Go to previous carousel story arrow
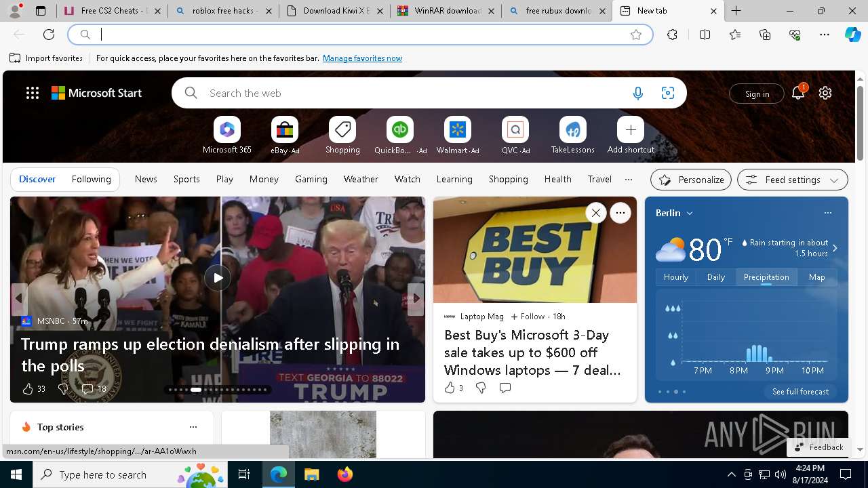868x488 pixels. [x=19, y=298]
